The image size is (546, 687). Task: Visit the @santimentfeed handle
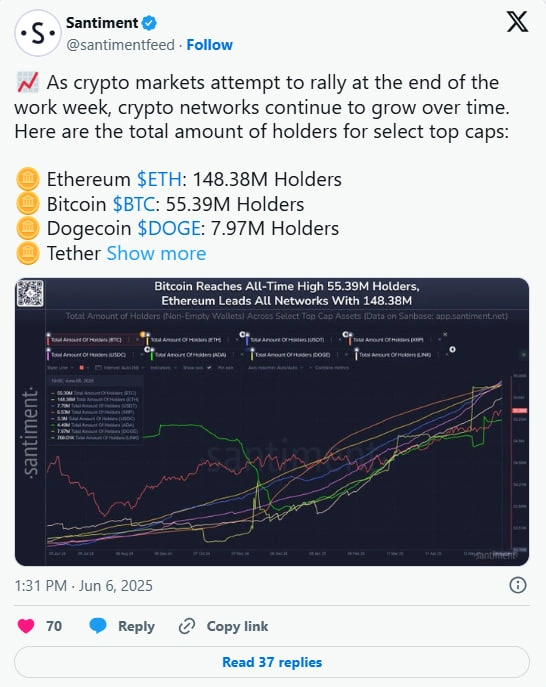(121, 45)
